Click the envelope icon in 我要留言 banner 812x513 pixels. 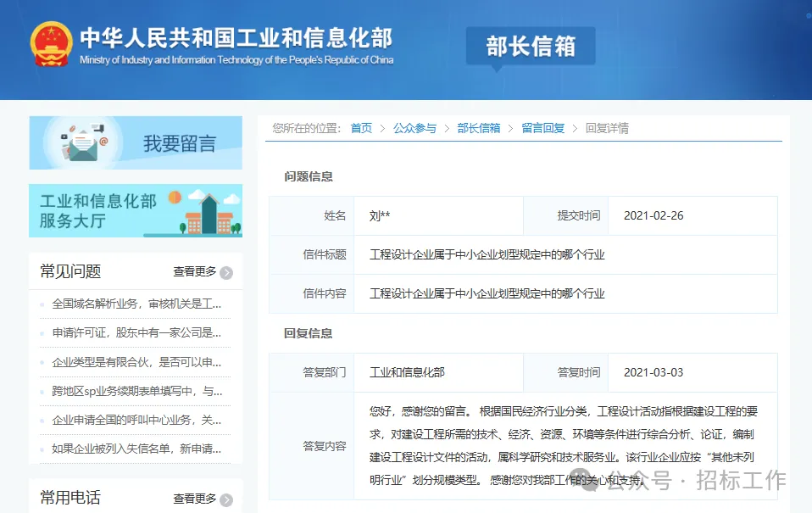pos(83,146)
